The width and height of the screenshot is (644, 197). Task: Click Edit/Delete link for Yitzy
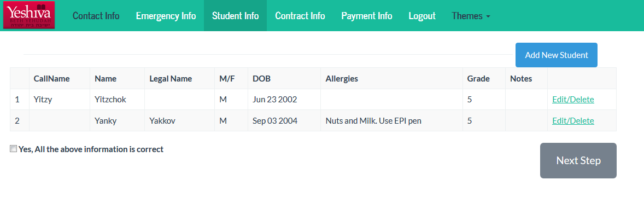573,100
